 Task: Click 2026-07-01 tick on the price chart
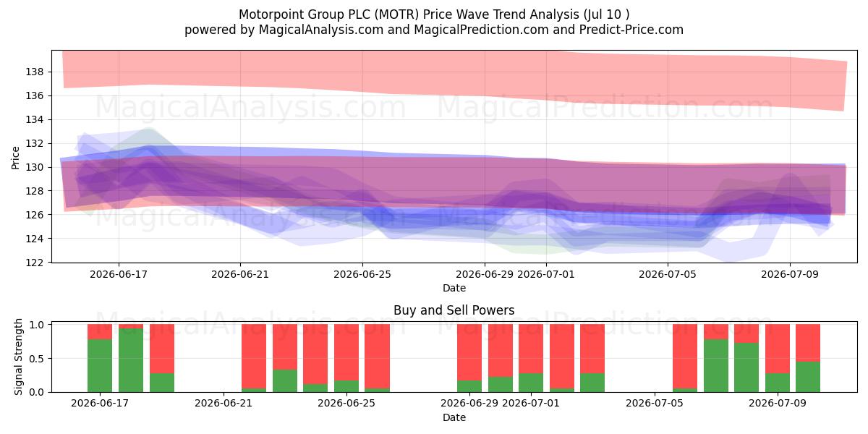tap(545, 274)
